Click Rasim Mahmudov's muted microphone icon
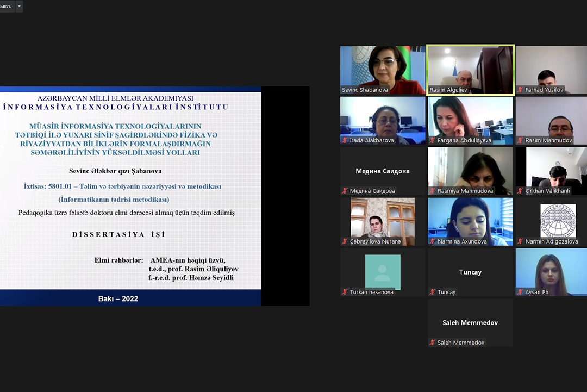Screen dimensions: 587x392 [520, 140]
